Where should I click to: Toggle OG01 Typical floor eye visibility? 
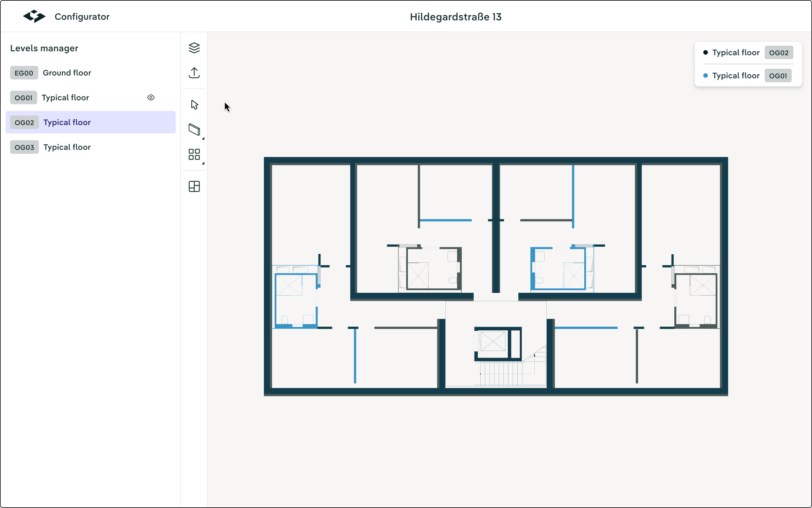(151, 97)
